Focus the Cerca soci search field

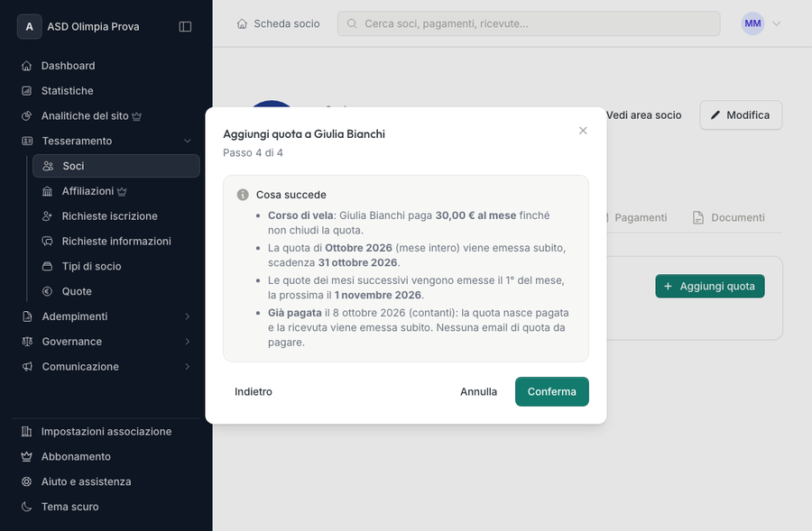pyautogui.click(x=529, y=23)
